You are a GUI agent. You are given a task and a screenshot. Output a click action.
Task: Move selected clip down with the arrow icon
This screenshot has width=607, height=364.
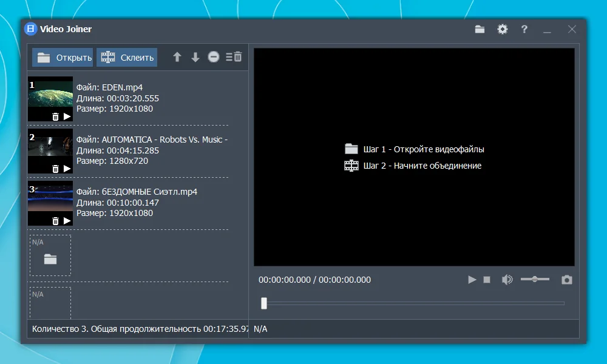195,57
